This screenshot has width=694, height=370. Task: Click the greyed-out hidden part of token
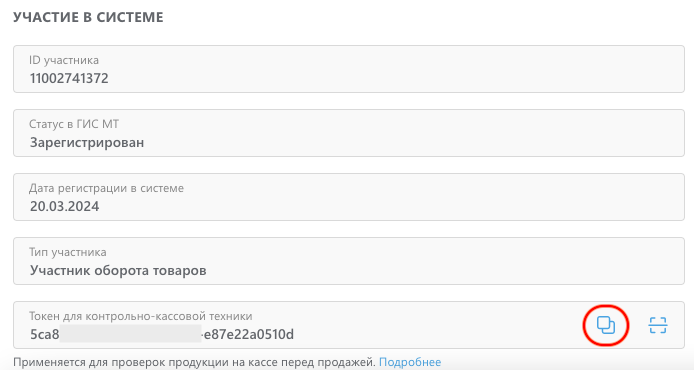(131, 333)
